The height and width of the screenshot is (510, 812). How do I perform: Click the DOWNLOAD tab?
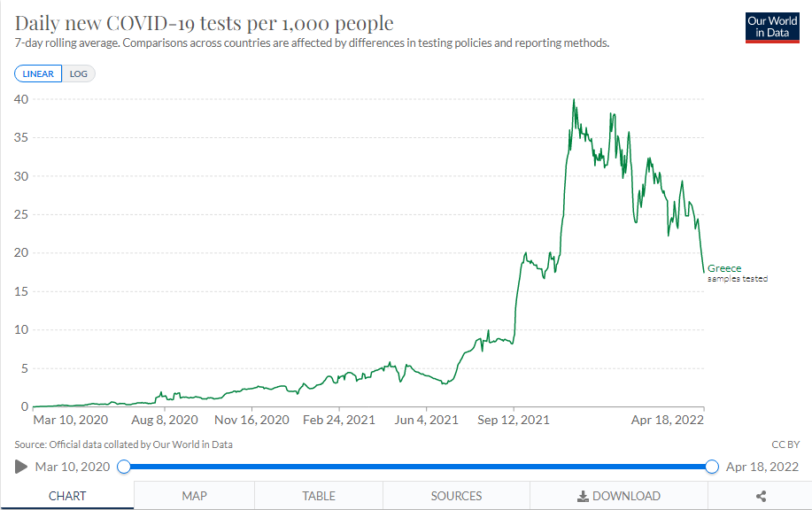[x=619, y=496]
